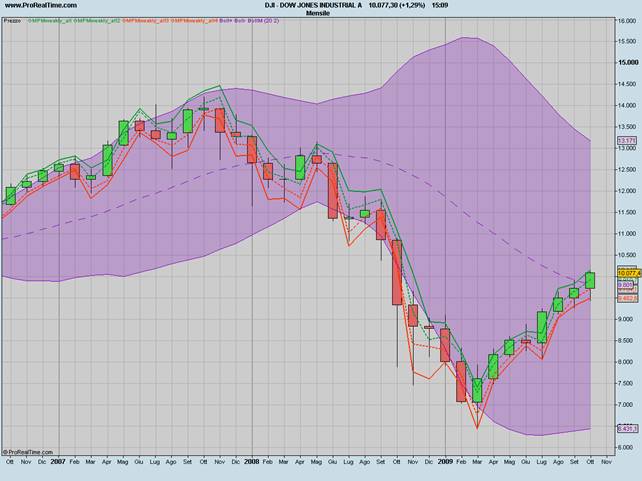Click the yellow 10.077,4 price tag
The image size is (642, 481).
click(629, 273)
